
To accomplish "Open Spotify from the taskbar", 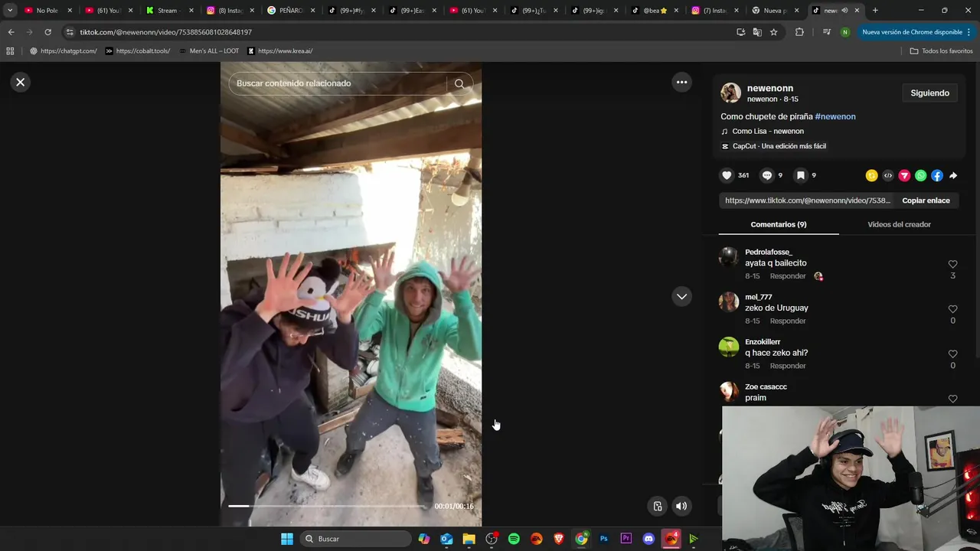I will [x=514, y=539].
